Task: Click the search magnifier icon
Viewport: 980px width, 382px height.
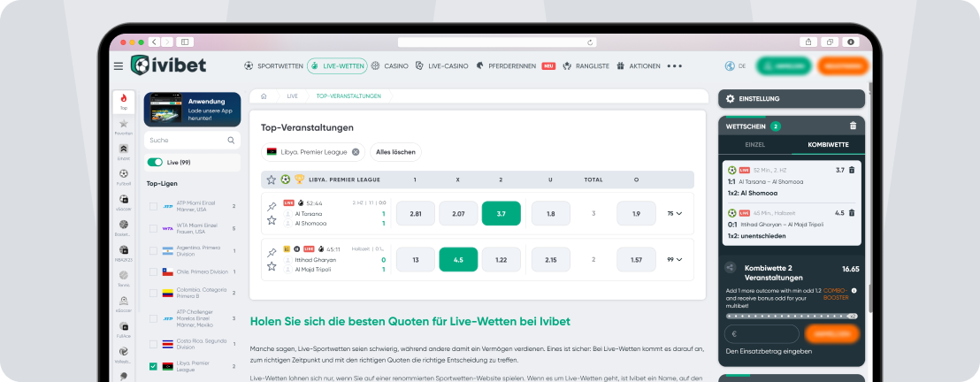Action: 231,141
